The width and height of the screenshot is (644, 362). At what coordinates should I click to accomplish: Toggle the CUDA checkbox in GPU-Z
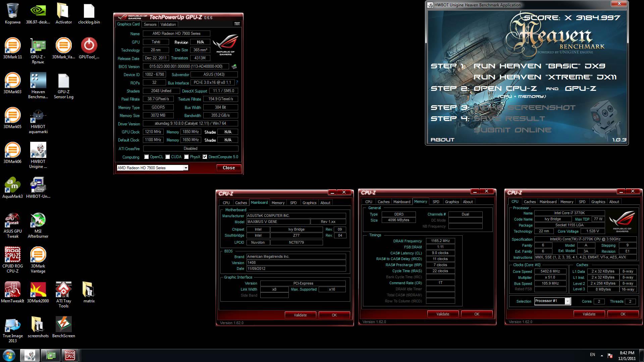pyautogui.click(x=168, y=157)
